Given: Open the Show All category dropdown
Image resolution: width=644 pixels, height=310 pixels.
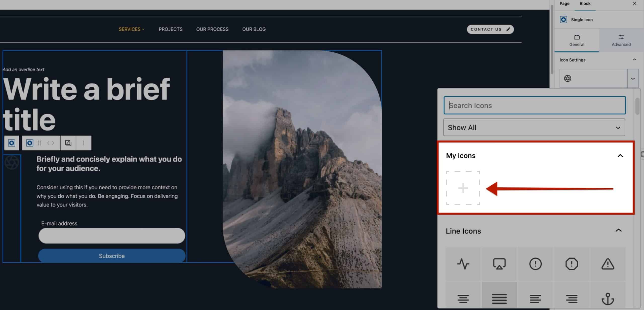Looking at the screenshot, I should (534, 127).
